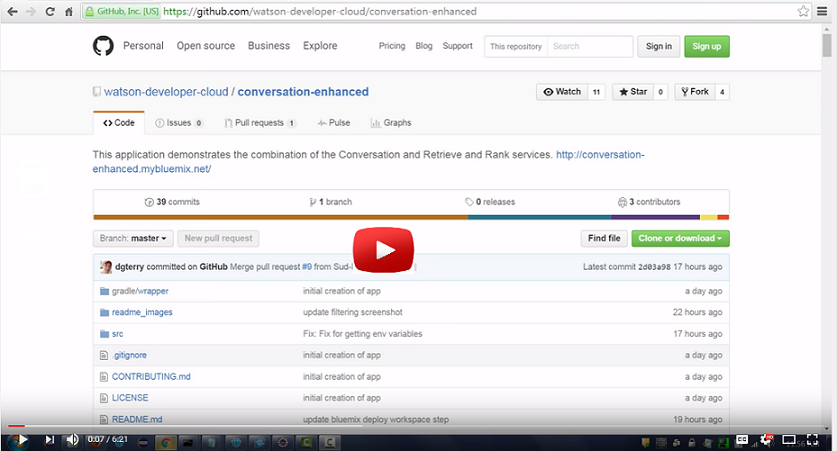Seek on the video progress bar
837x451 pixels.
pyautogui.click(x=414, y=426)
